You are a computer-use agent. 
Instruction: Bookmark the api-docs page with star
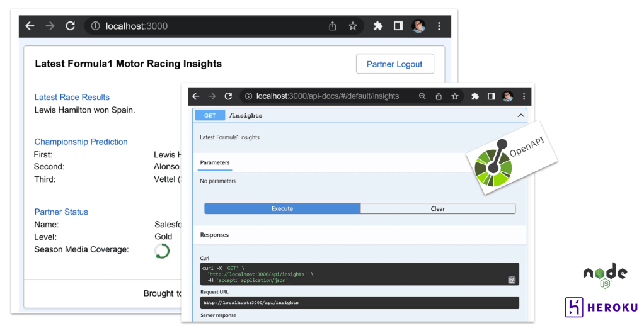point(454,96)
